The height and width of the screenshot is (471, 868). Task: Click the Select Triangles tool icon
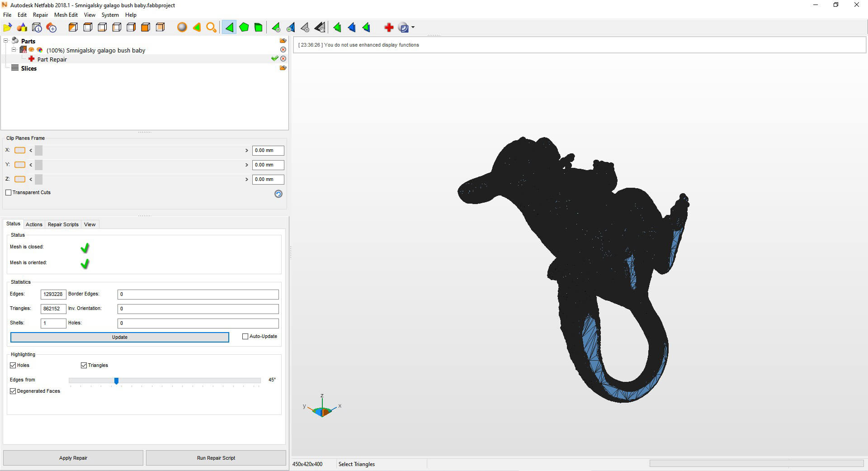229,28
